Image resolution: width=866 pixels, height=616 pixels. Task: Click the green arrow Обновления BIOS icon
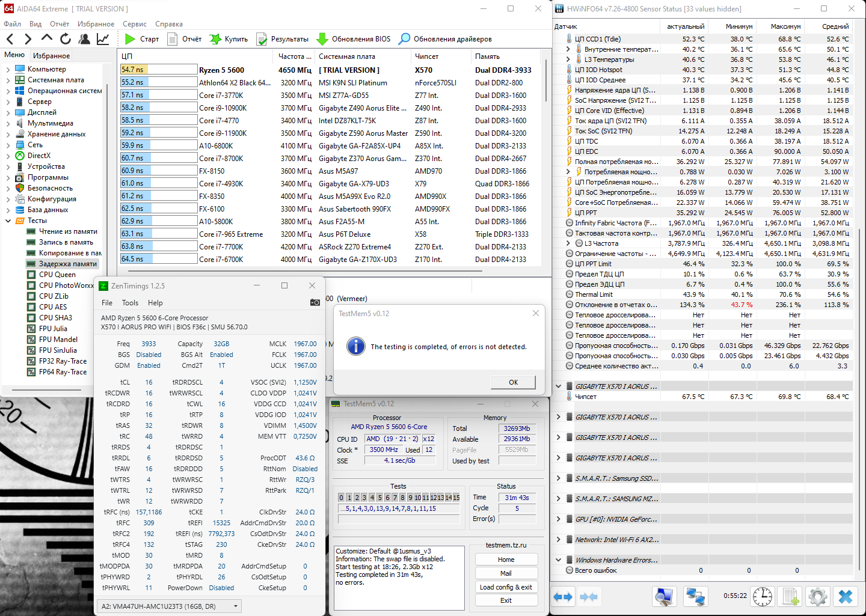click(322, 39)
